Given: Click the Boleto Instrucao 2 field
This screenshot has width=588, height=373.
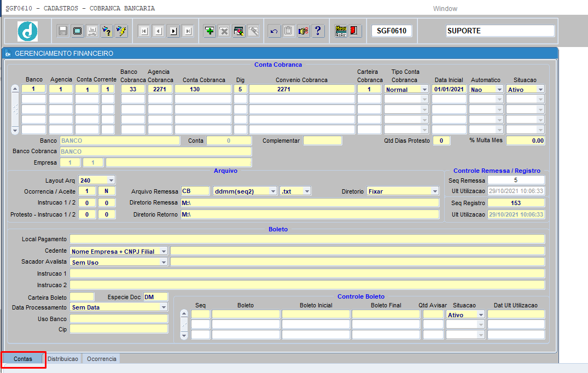Looking at the screenshot, I should pyautogui.click(x=307, y=285).
